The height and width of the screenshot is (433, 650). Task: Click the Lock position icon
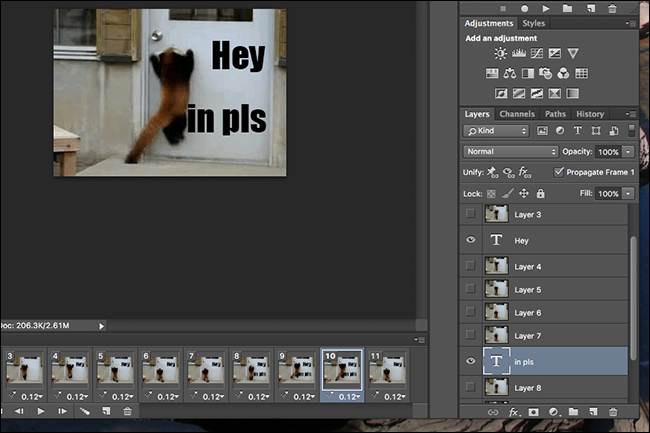(524, 193)
